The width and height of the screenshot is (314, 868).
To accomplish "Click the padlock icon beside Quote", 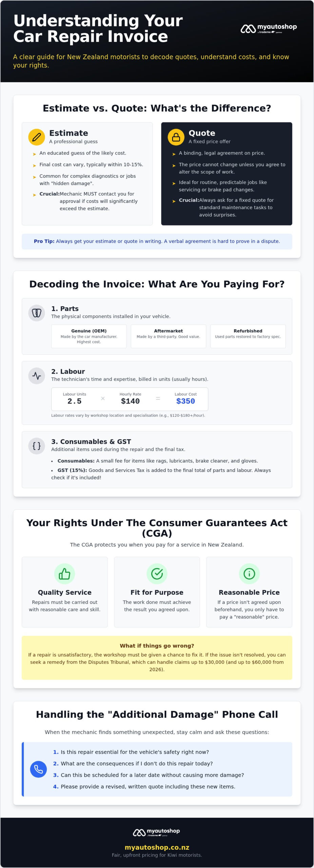I will tap(176, 137).
